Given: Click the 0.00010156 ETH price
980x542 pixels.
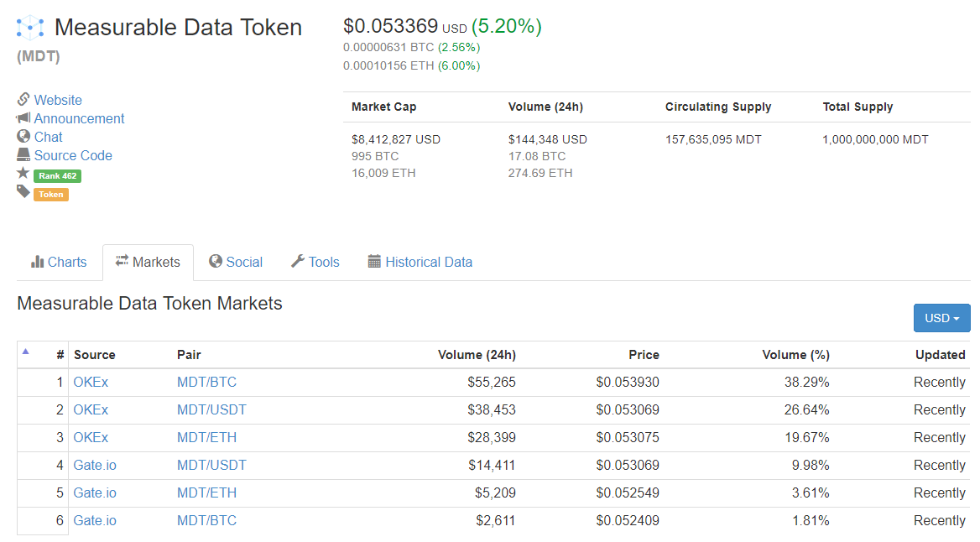Looking at the screenshot, I should 388,65.
